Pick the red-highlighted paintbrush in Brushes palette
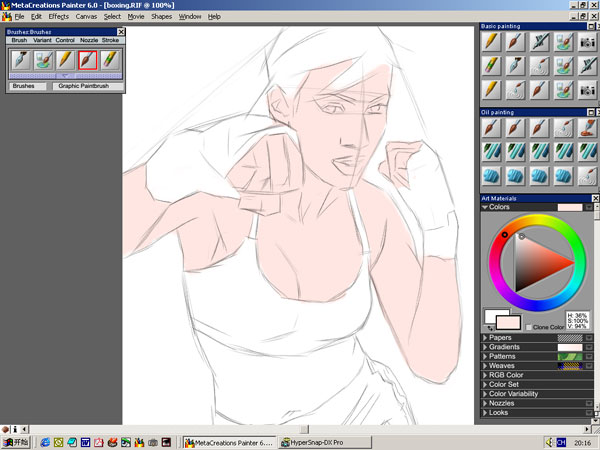The image size is (600, 450). click(x=87, y=60)
